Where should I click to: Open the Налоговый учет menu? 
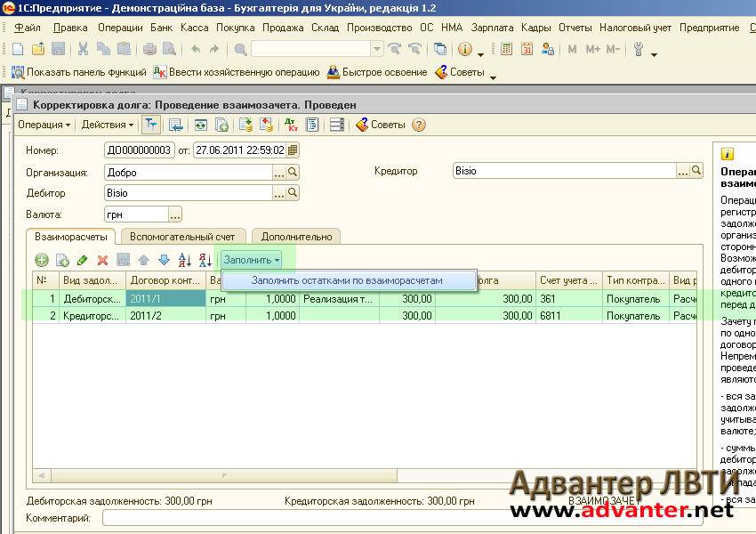tap(635, 28)
